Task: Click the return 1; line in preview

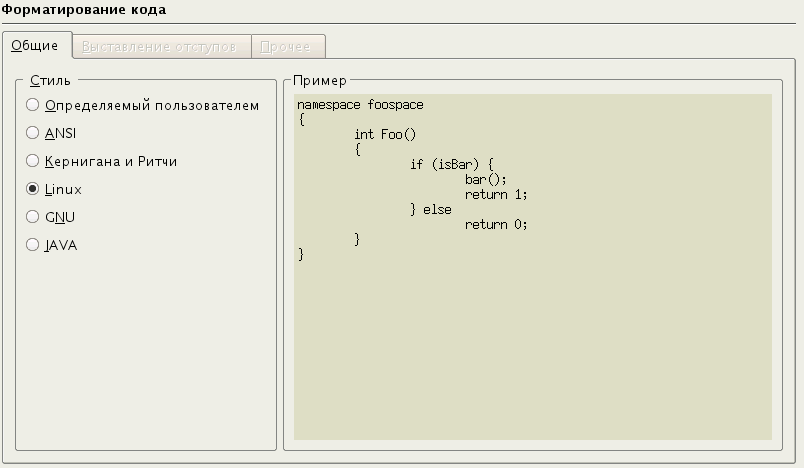Action: coord(495,195)
